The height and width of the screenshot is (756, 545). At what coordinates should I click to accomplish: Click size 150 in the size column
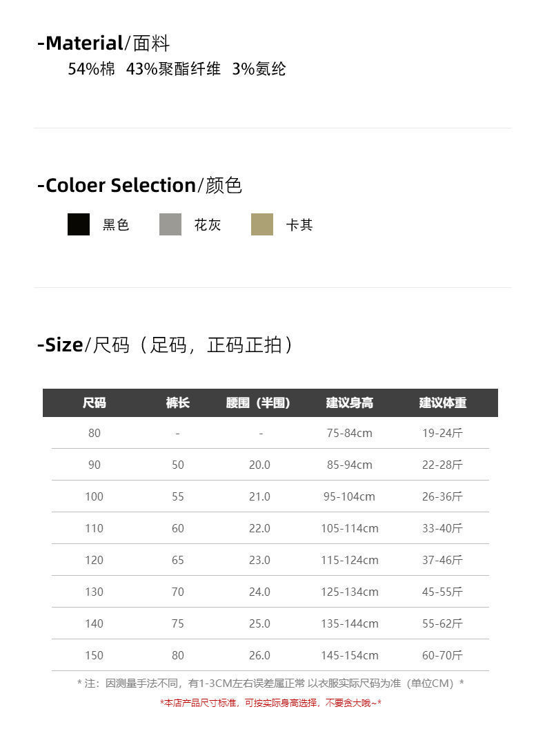(x=95, y=655)
